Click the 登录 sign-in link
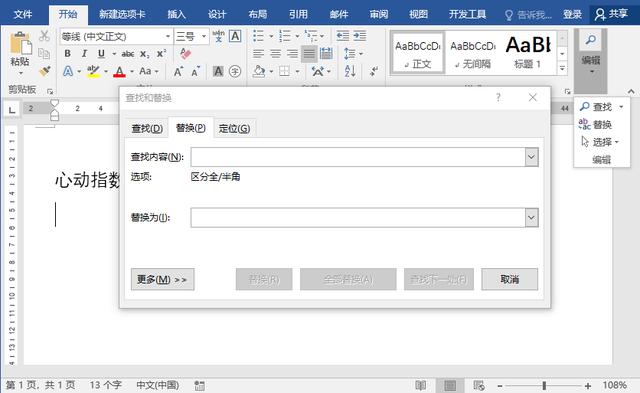Image resolution: width=640 pixels, height=393 pixels. point(572,14)
